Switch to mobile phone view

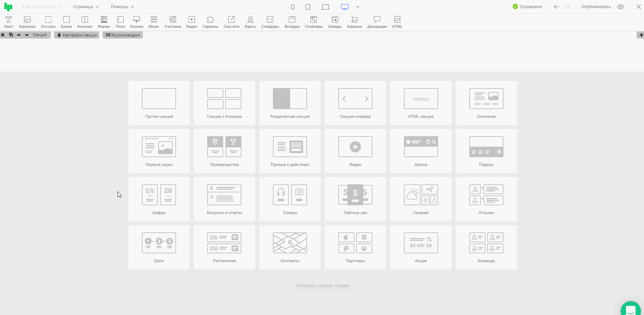click(293, 7)
